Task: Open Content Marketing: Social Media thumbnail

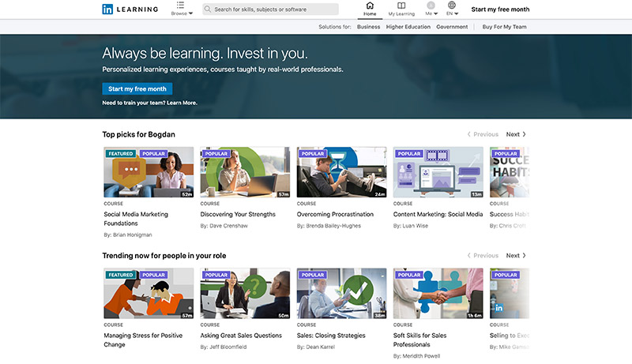Action: click(438, 172)
